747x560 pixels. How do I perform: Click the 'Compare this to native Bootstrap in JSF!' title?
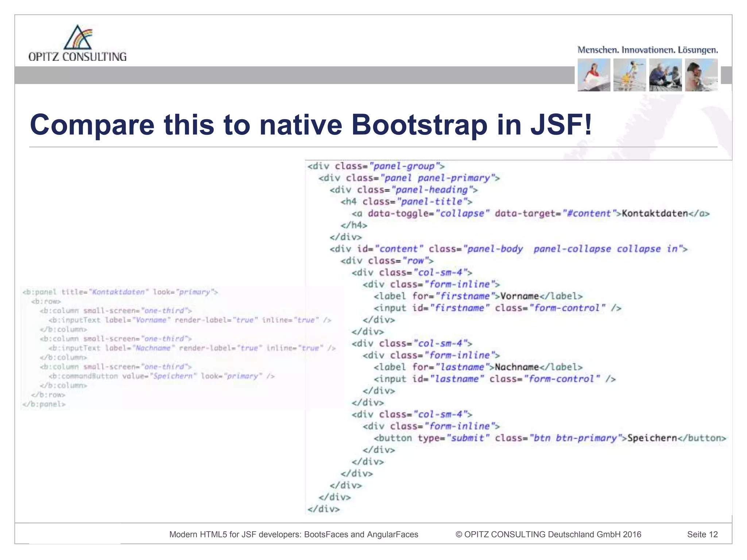point(311,125)
